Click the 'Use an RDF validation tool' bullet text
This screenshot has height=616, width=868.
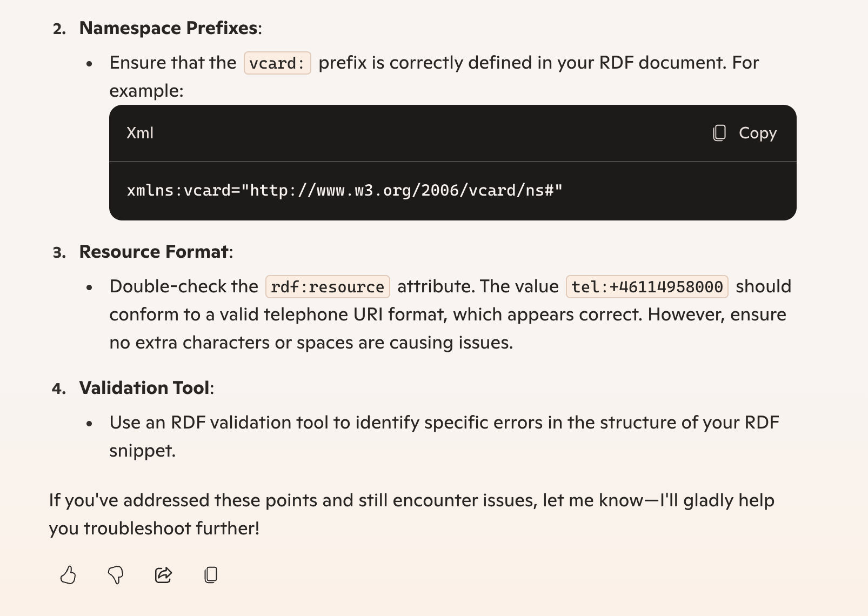point(444,423)
